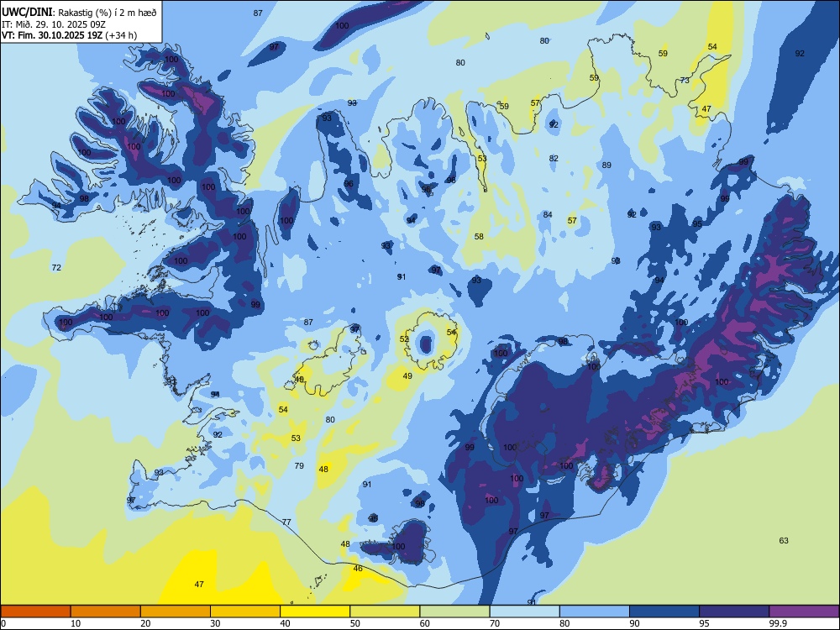The width and height of the screenshot is (840, 630).
Task: Pick the light blue 70–80 legend swatch
Action: point(525,612)
